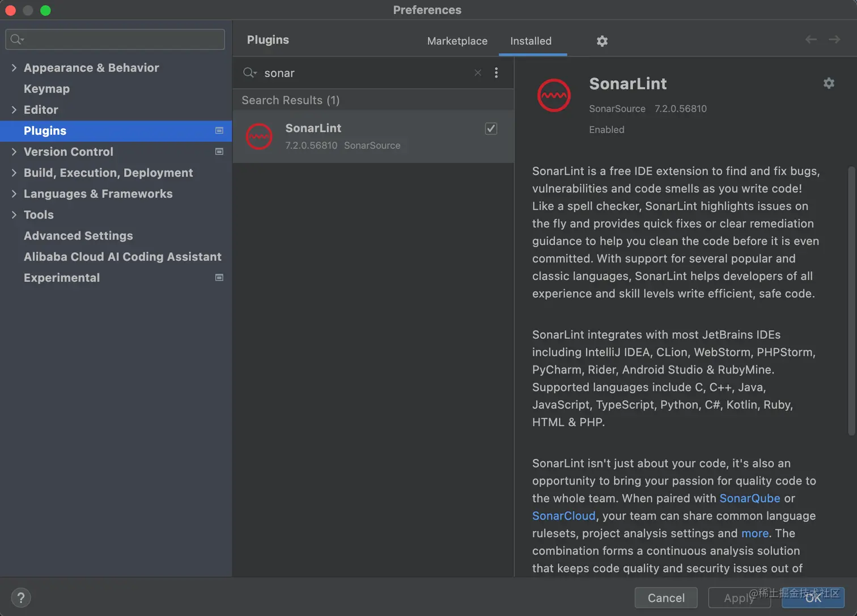This screenshot has height=616, width=857.
Task: Click the plugin description vertical scrollbar
Action: 851,300
